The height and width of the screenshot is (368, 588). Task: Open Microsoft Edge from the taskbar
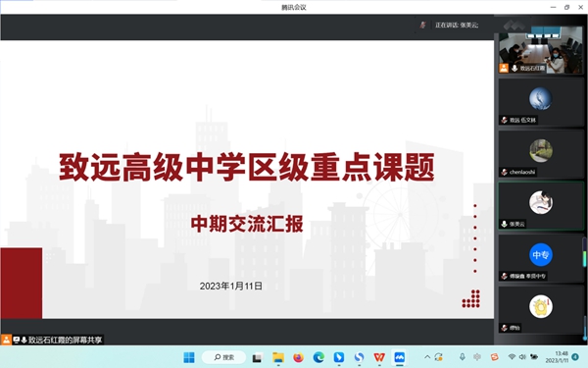click(x=318, y=357)
